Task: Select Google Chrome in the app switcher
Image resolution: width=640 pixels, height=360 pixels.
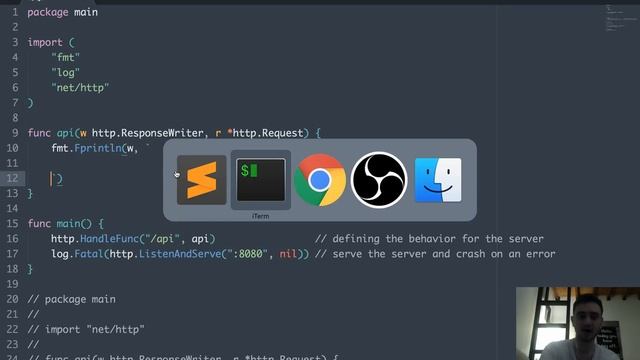Action: coord(320,180)
